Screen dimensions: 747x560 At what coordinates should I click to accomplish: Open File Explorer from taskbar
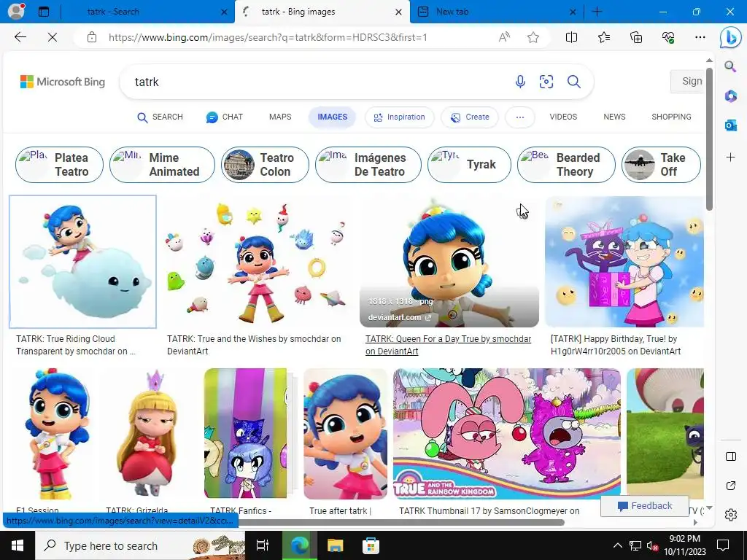(335, 545)
